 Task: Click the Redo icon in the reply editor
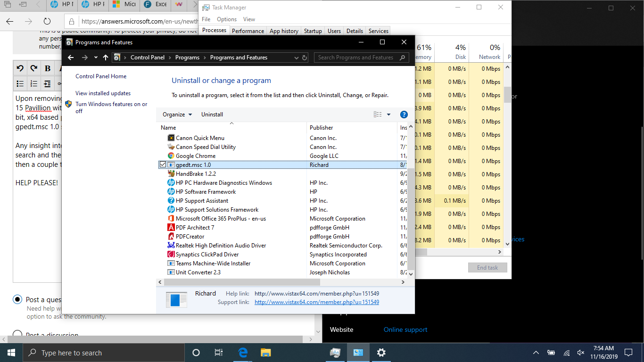[x=33, y=68]
